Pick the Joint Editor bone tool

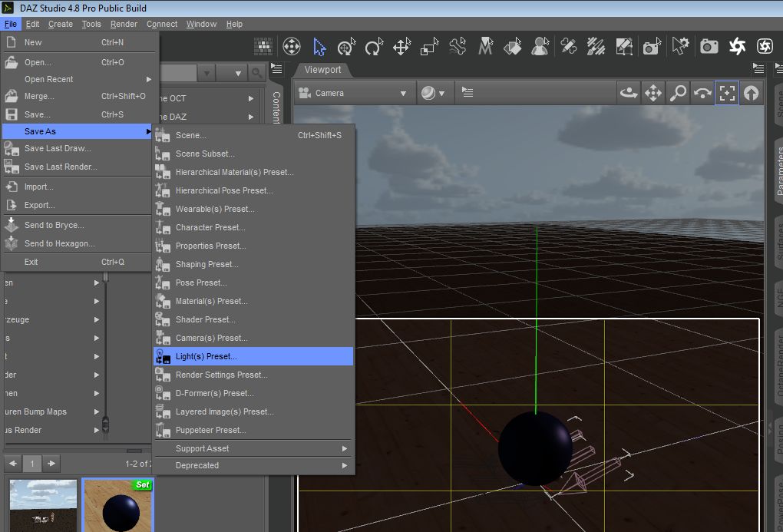(458, 47)
